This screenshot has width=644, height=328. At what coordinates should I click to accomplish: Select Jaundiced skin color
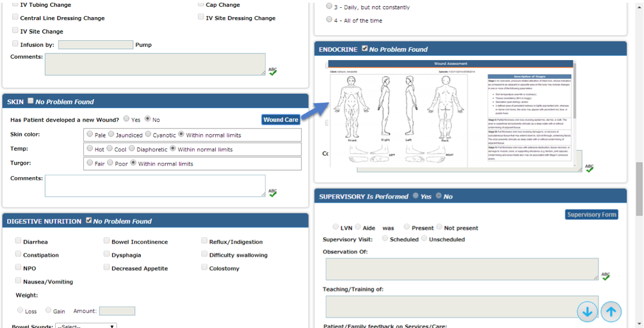coord(111,134)
